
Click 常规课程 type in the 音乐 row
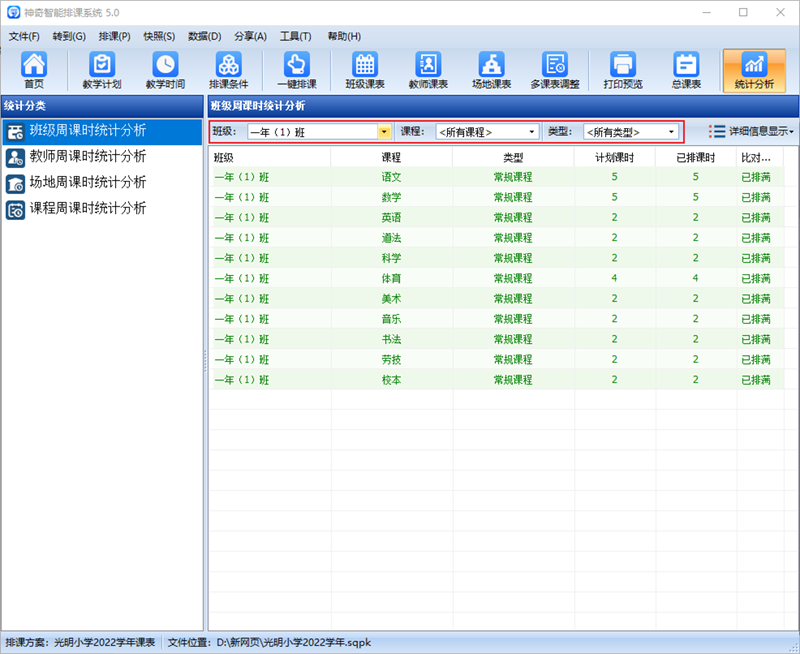click(x=513, y=319)
